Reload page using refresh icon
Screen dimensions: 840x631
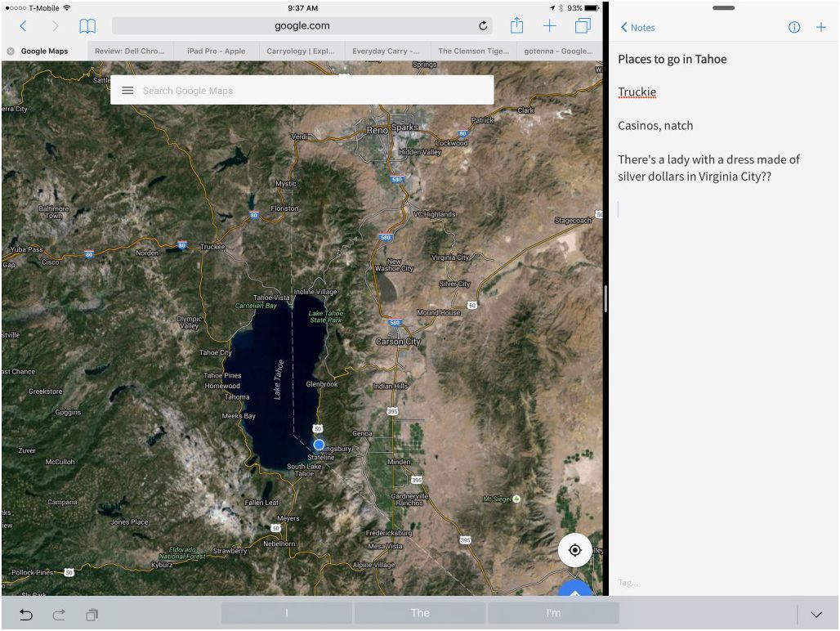pos(484,26)
